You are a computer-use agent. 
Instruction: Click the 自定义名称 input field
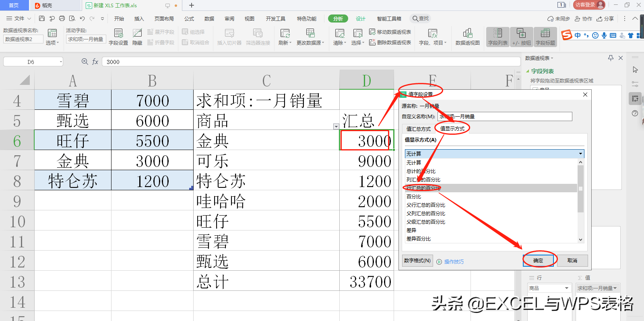pos(505,116)
